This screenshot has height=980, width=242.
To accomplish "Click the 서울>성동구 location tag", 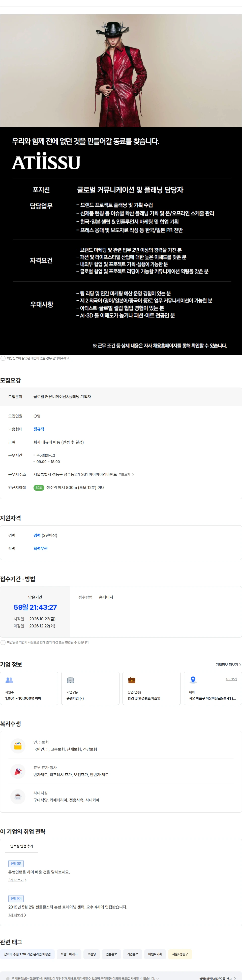I will click(x=180, y=954).
